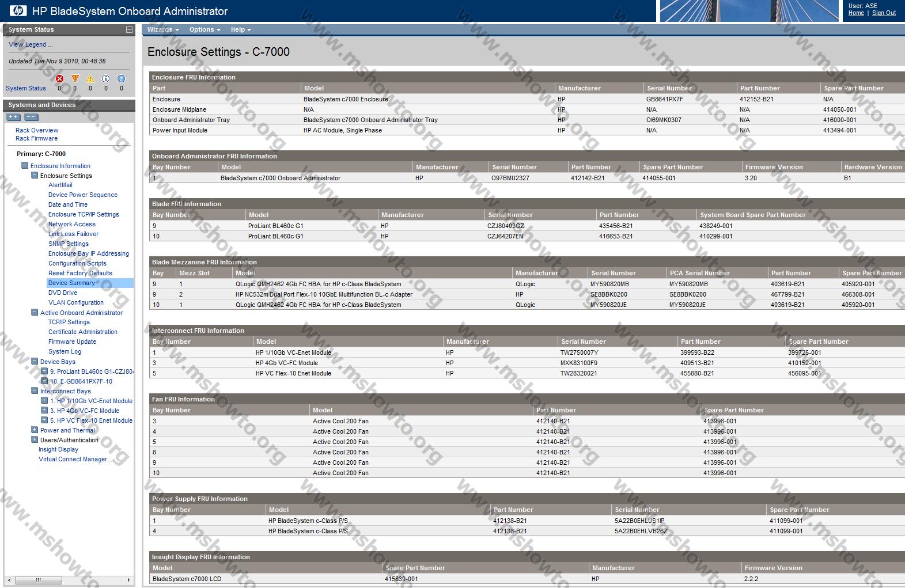The width and height of the screenshot is (905, 588).
Task: Click the Sign Out link
Action: coord(884,13)
